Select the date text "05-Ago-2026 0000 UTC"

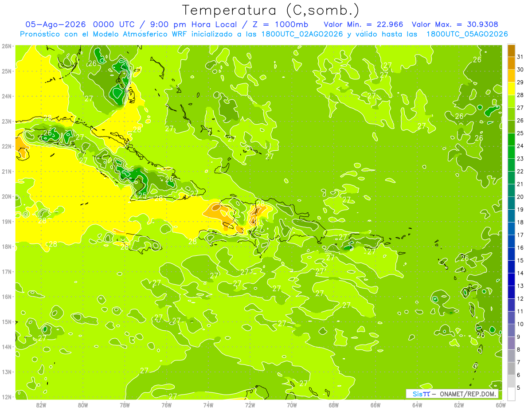click(x=78, y=24)
